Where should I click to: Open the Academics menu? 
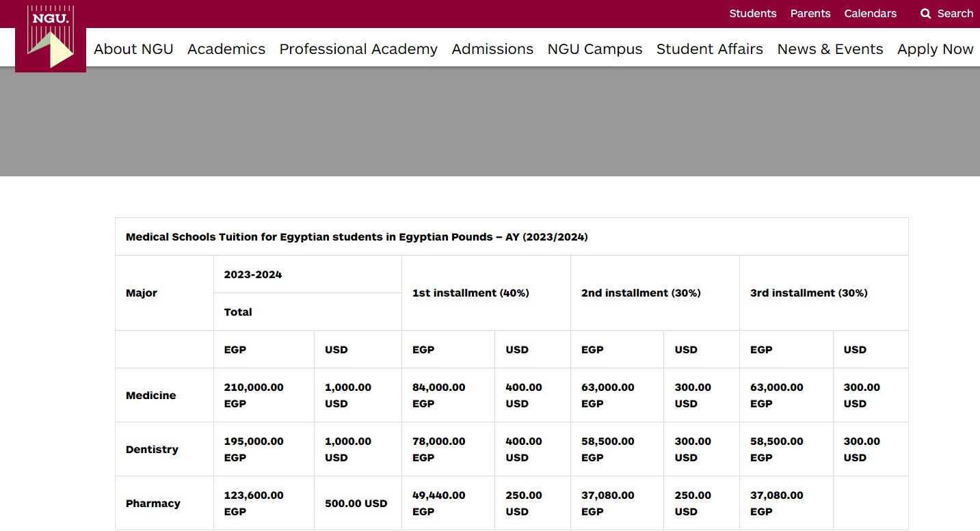[x=226, y=49]
